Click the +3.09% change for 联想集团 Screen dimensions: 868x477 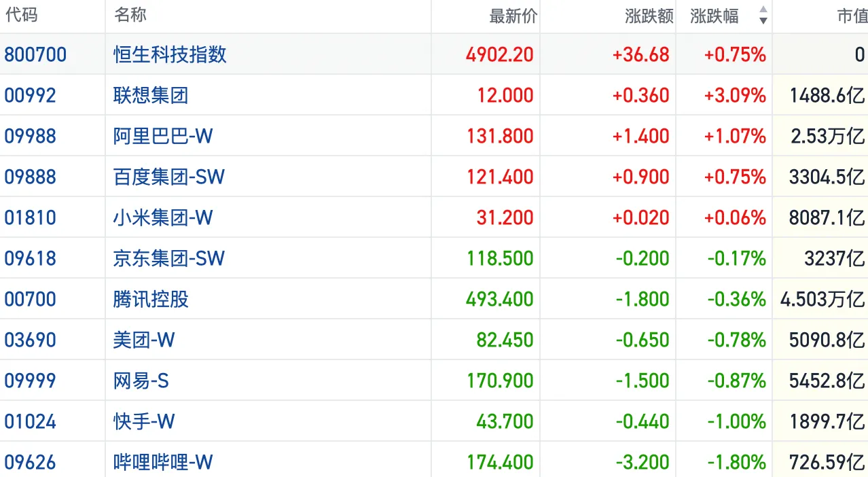pos(735,95)
